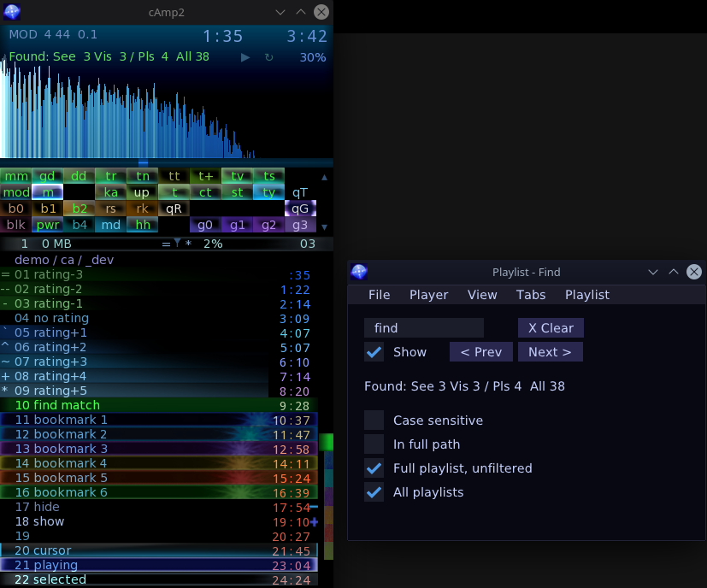Open the Tabs menu
This screenshot has height=588, width=707.
pyautogui.click(x=531, y=295)
